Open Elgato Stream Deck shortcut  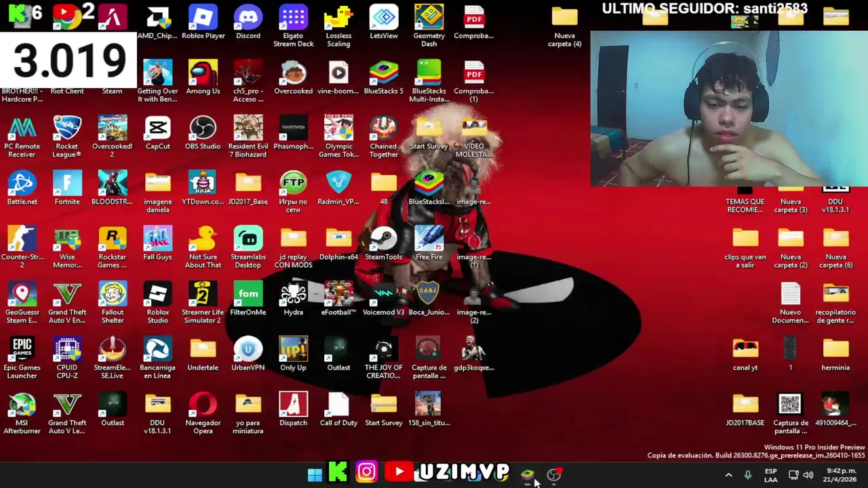pyautogui.click(x=293, y=26)
